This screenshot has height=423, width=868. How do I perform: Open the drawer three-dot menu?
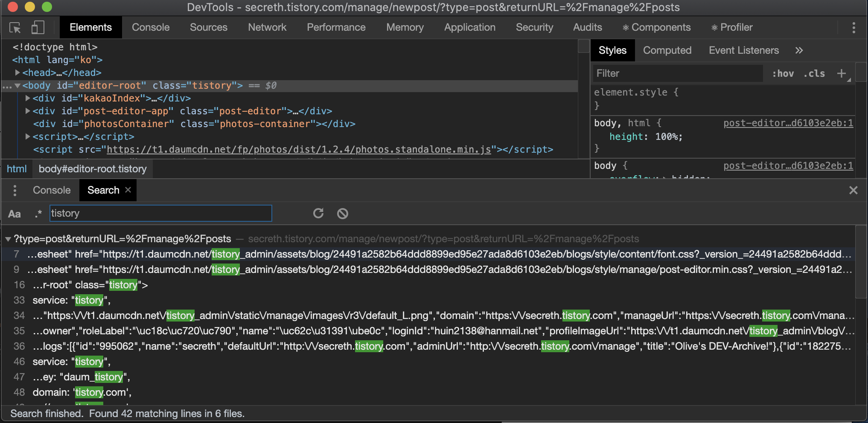click(15, 190)
